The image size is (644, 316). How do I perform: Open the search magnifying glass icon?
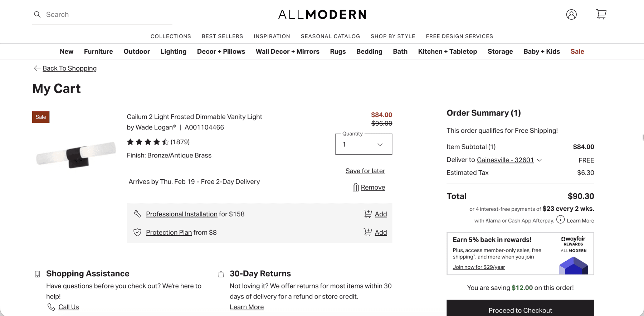pos(37,14)
